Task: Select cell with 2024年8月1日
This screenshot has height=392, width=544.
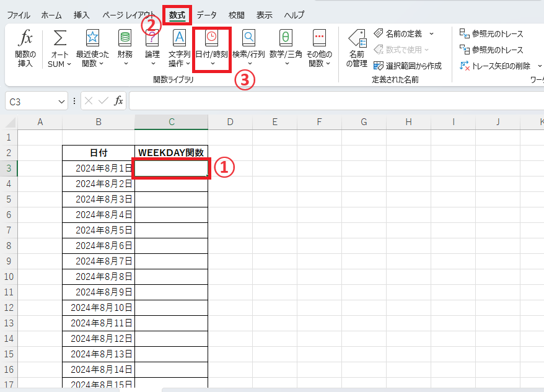Action: (99, 168)
